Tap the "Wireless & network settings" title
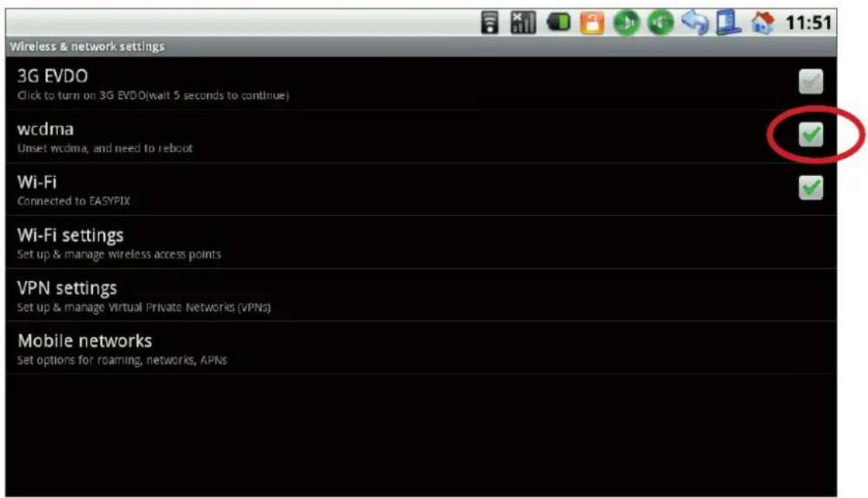 (x=88, y=46)
